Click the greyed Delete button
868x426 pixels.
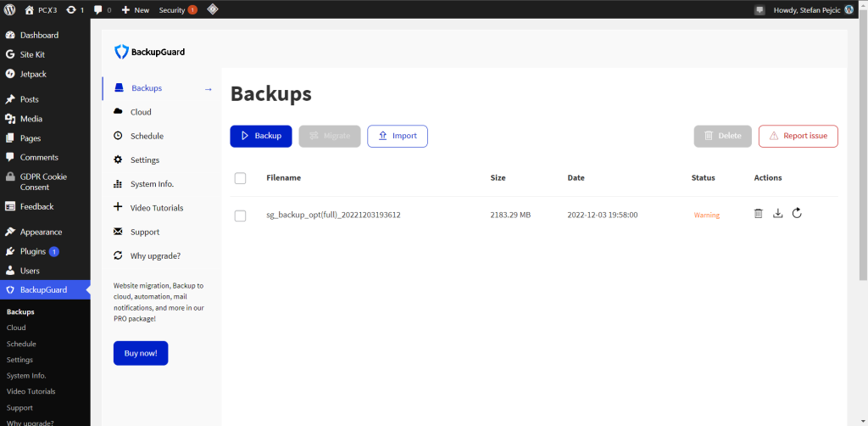[x=722, y=136]
